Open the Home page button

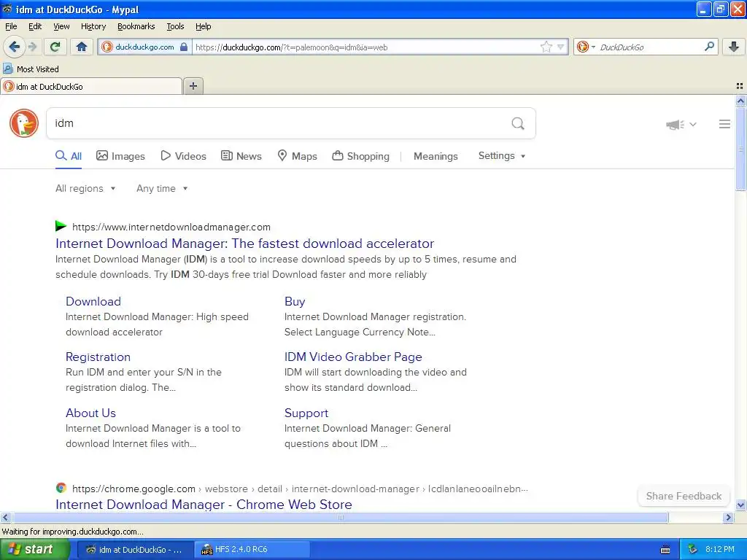[82, 47]
